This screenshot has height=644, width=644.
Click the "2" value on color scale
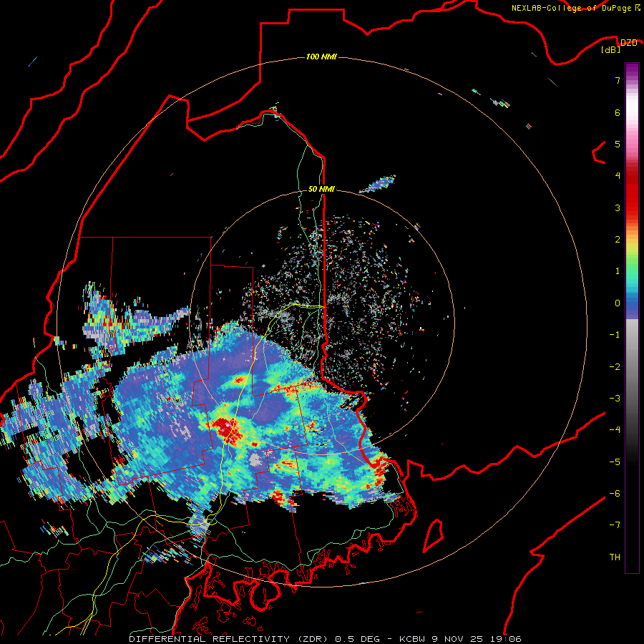618,240
